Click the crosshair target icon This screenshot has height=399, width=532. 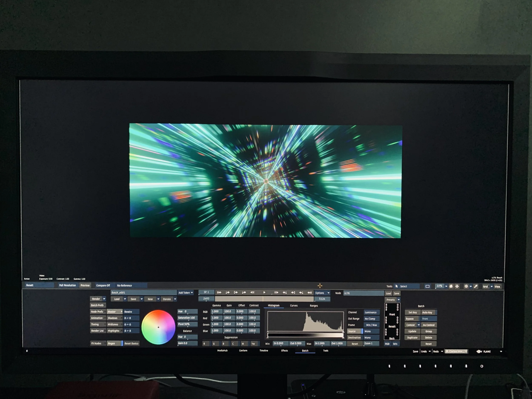click(466, 286)
